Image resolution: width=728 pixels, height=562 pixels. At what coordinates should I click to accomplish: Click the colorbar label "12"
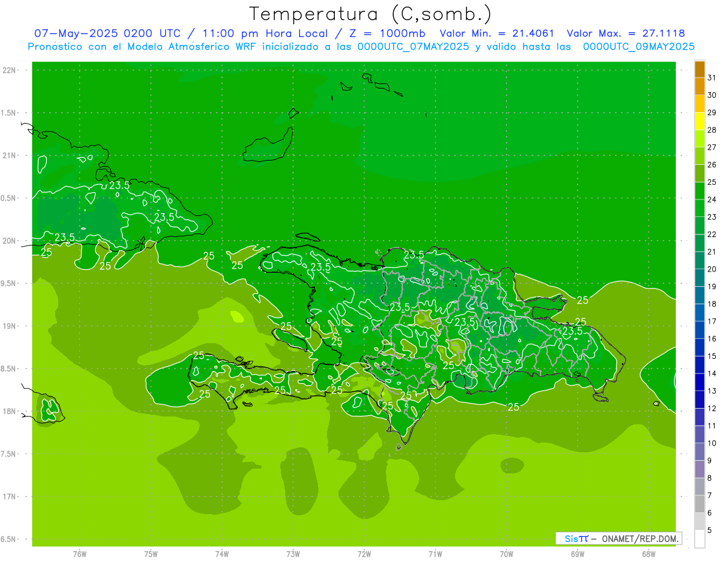(712, 409)
